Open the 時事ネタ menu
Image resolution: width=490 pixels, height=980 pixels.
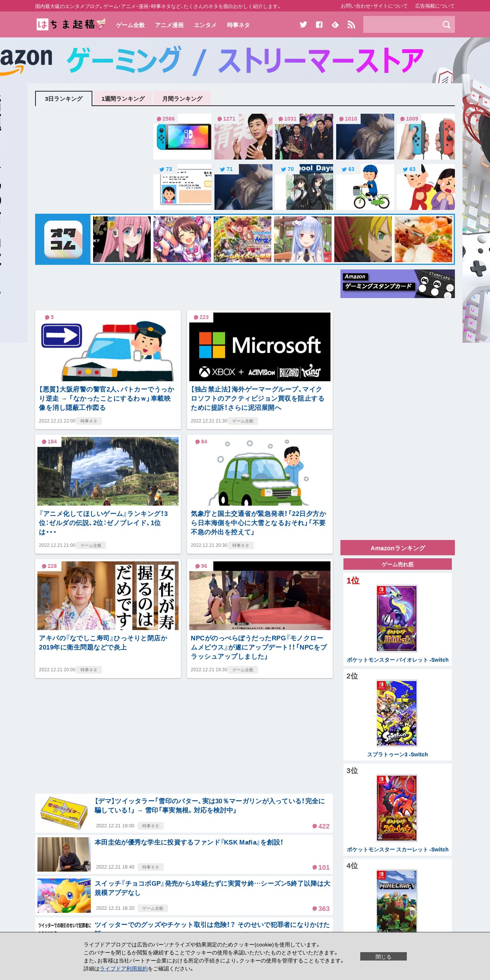pos(238,25)
